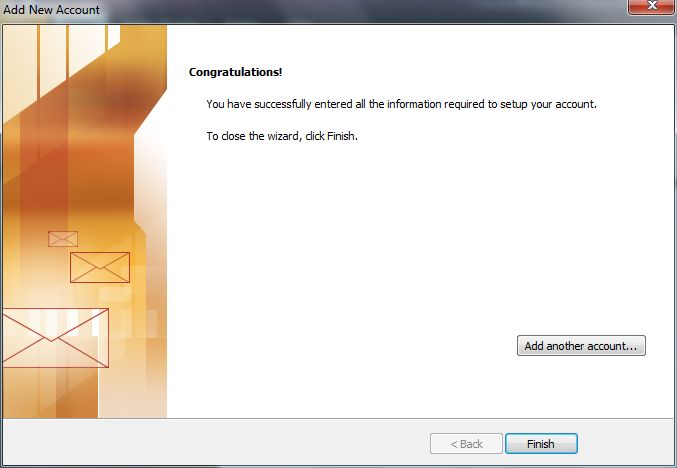Click the grayed-out Back button

pos(466,444)
